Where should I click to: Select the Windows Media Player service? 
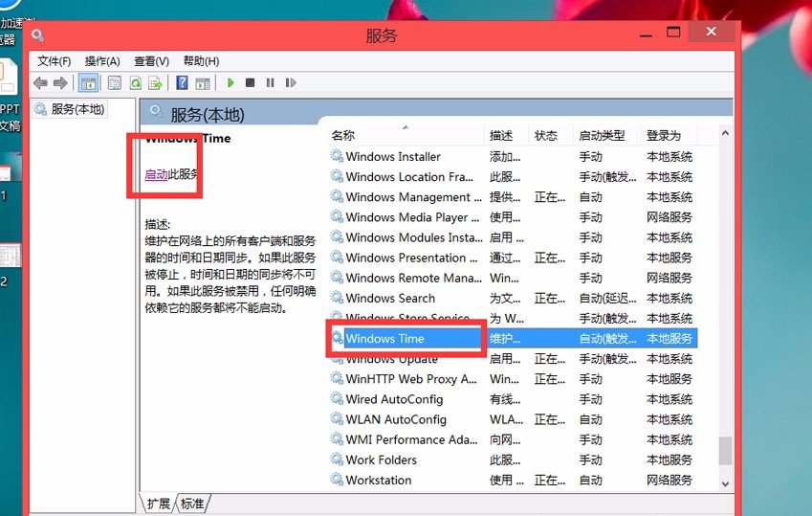tap(514, 217)
